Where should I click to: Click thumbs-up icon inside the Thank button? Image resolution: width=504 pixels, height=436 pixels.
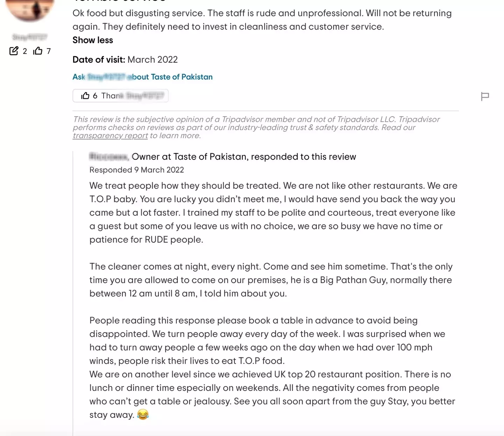click(85, 96)
